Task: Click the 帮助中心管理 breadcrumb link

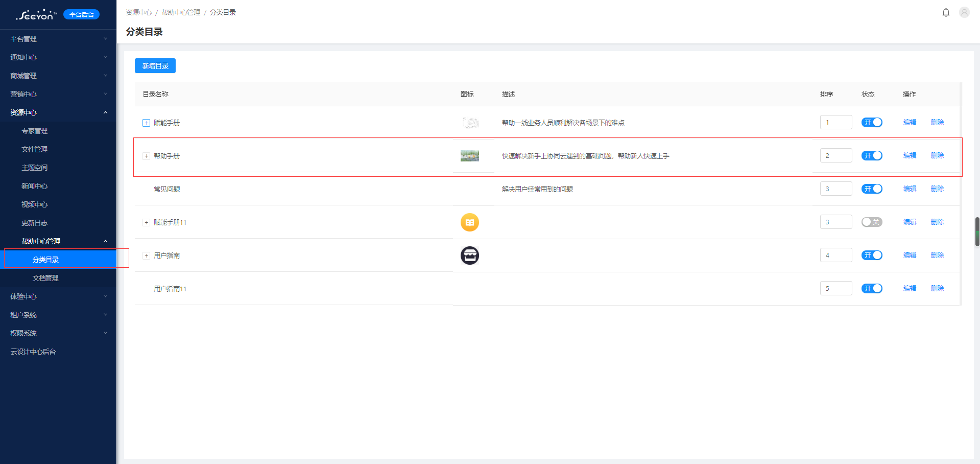Action: click(x=181, y=12)
